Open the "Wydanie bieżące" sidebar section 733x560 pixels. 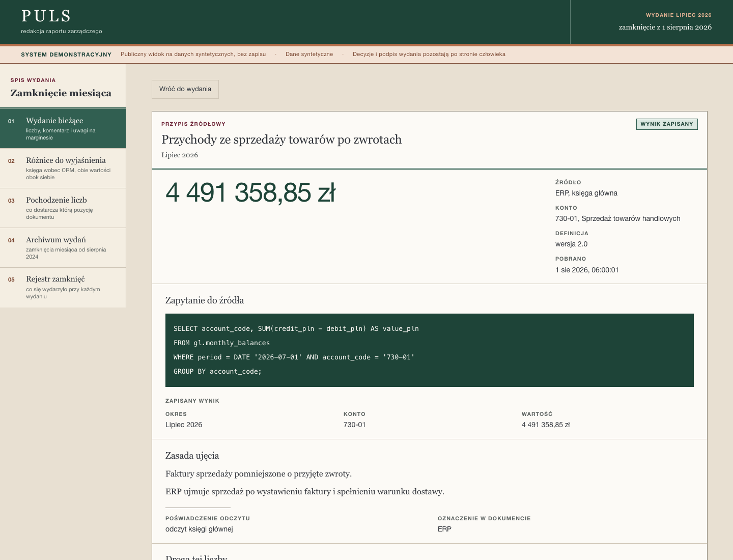tap(63, 128)
